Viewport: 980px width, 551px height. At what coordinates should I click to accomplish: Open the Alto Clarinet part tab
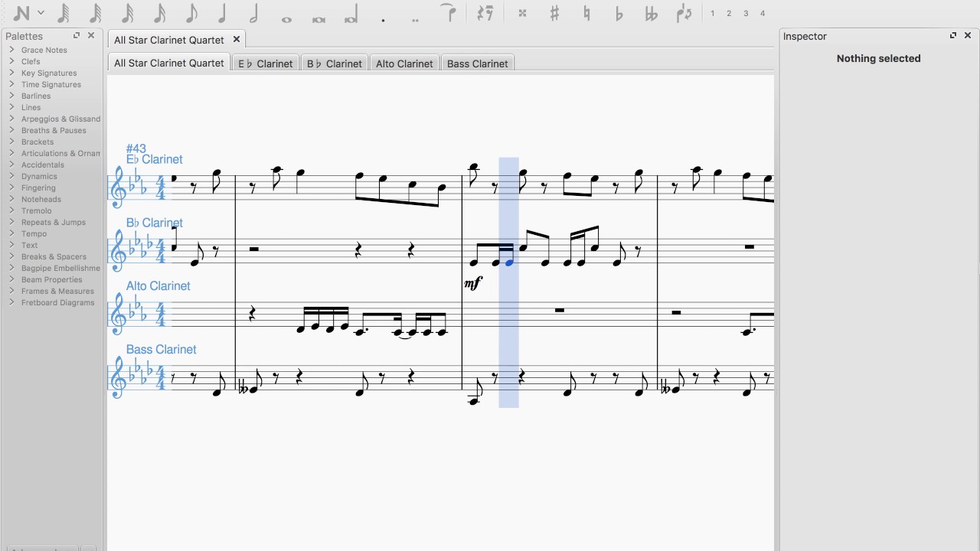tap(404, 64)
